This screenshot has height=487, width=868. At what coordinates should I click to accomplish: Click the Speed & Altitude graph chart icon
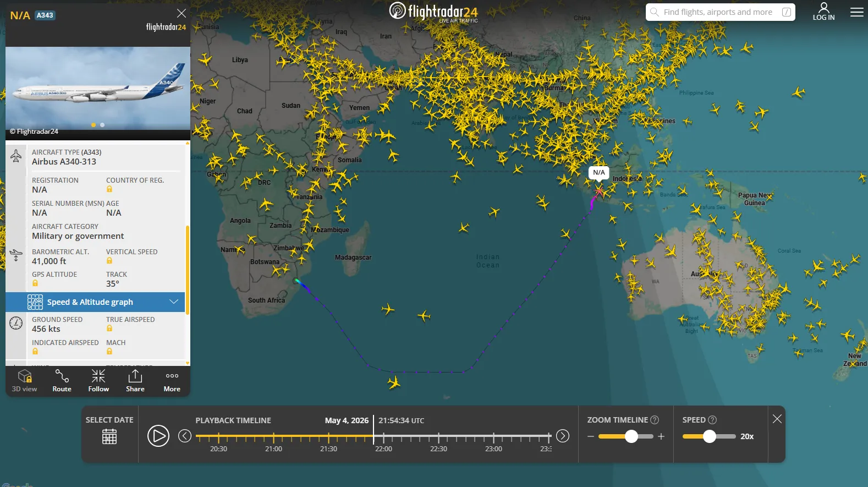35,302
